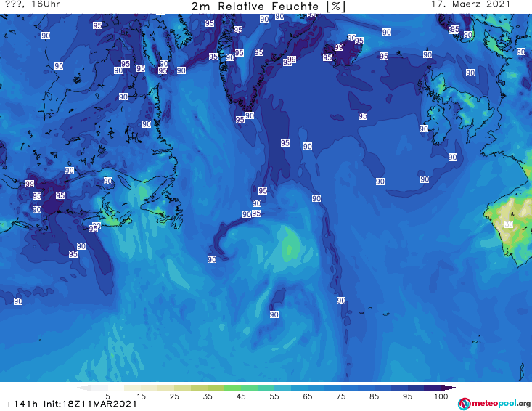The width and height of the screenshot is (532, 411).
Task: Click legend tick label '85'
Action: pyautogui.click(x=375, y=396)
